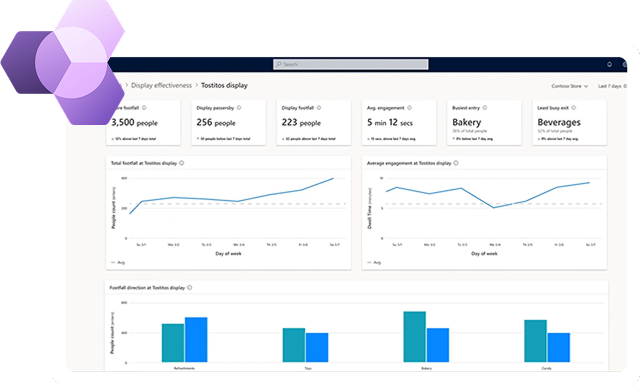Click the Footfall direction at Tostitos display title
This screenshot has height=385, width=640.
147,288
